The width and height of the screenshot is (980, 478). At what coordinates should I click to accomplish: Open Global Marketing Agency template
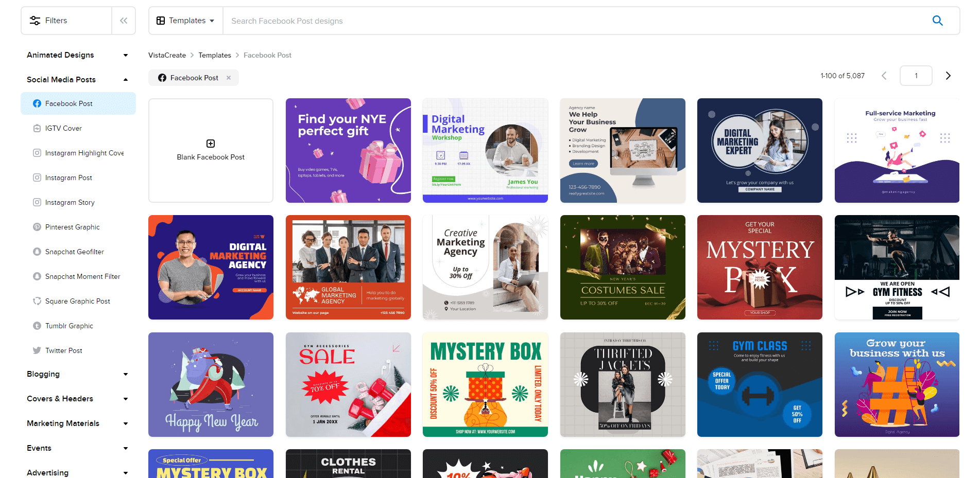(x=348, y=267)
